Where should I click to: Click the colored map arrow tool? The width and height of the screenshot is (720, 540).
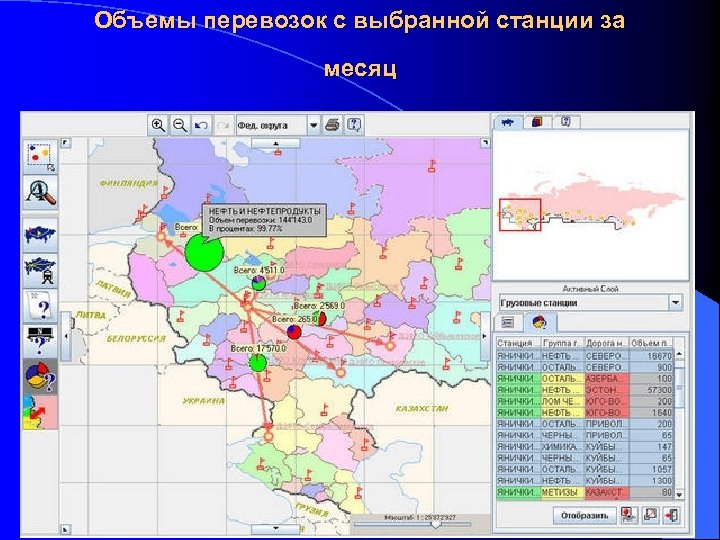(40, 412)
